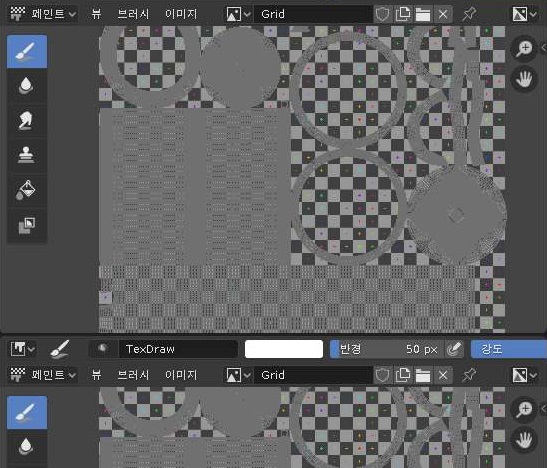Click the 강도 strength slider

[509, 349]
